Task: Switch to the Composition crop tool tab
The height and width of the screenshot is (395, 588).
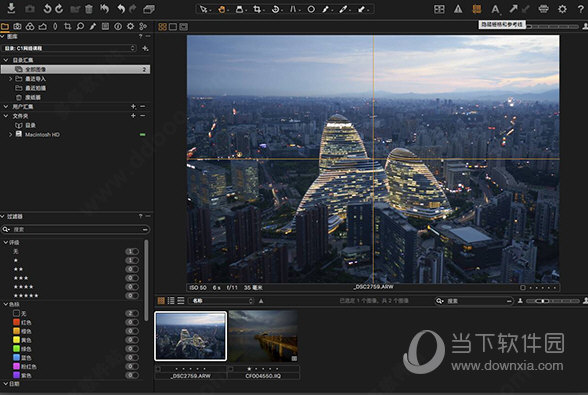Action: [x=68, y=26]
